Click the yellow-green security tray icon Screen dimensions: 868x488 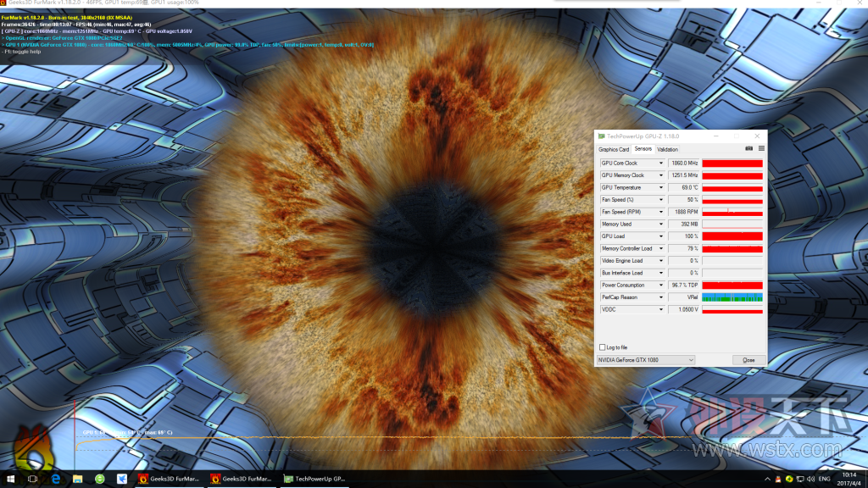tap(789, 480)
